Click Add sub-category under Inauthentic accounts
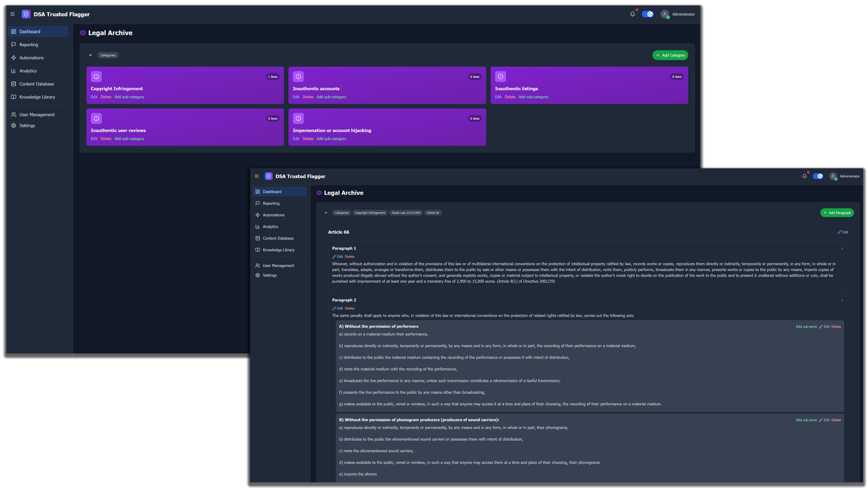Image resolution: width=868 pixels, height=488 pixels. point(331,97)
